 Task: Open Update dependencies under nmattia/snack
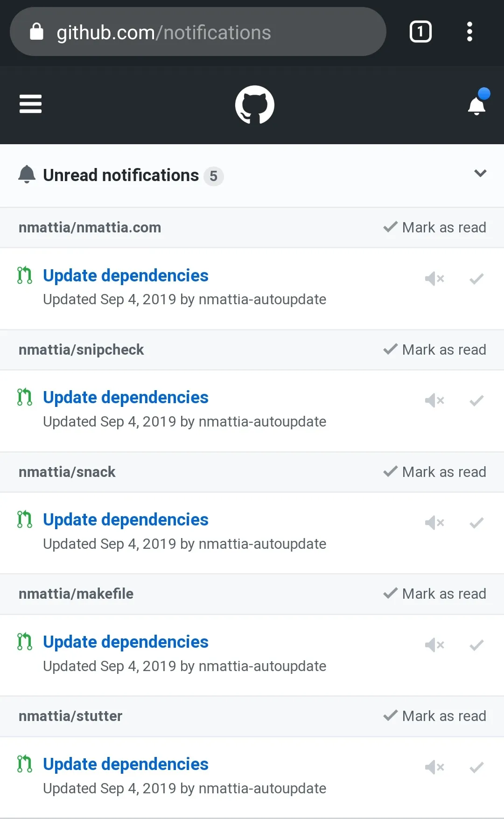point(126,519)
